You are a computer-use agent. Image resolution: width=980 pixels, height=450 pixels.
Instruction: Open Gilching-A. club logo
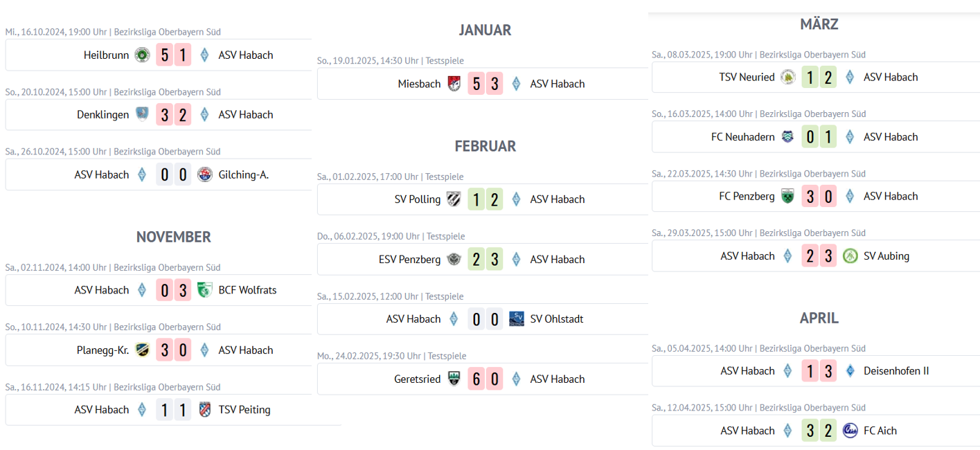204,174
